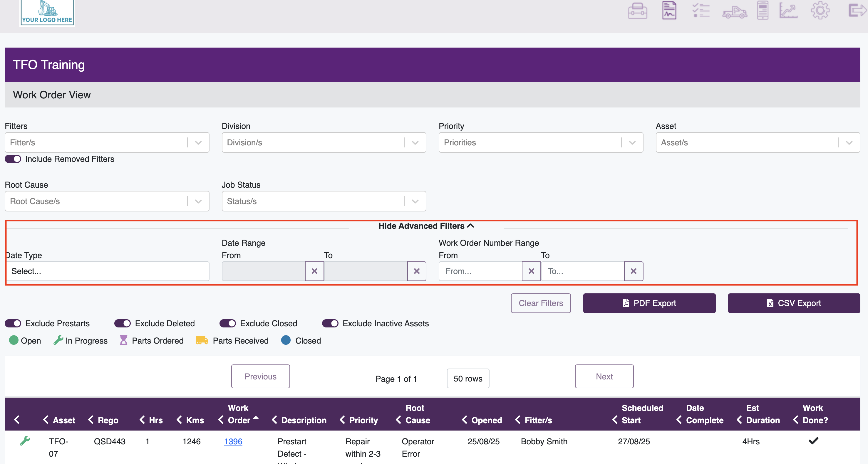The image size is (868, 464).
Task: Toggle Exclude Prestarts switch
Action: [13, 323]
